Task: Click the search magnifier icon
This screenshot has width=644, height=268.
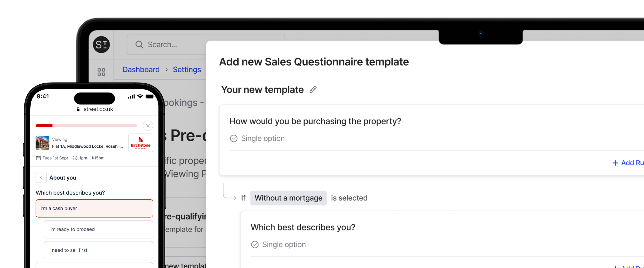Action: pos(139,44)
